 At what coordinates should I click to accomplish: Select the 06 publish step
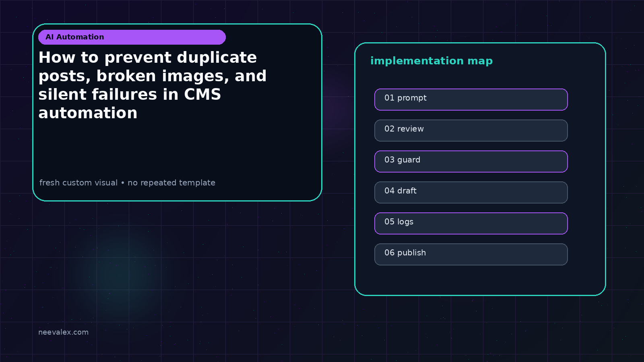point(471,254)
